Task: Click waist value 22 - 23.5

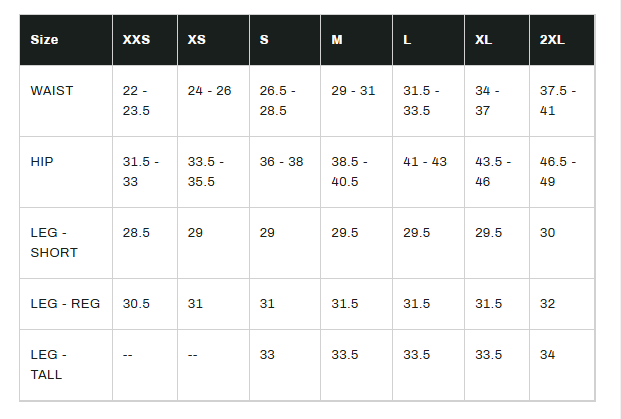Action: pyautogui.click(x=136, y=101)
